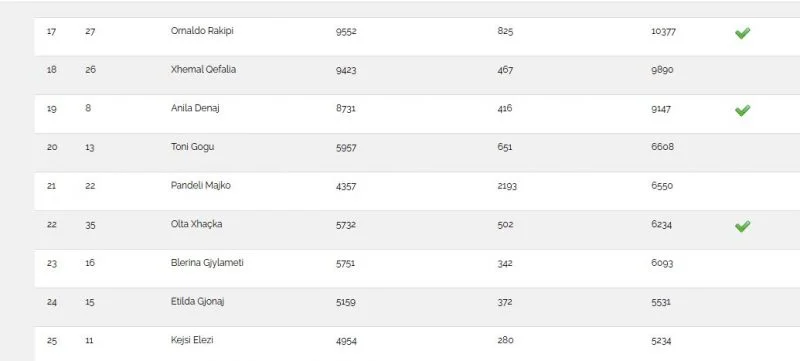Select list number 35 in Olta row
This screenshot has width=800, height=361.
[x=90, y=225]
